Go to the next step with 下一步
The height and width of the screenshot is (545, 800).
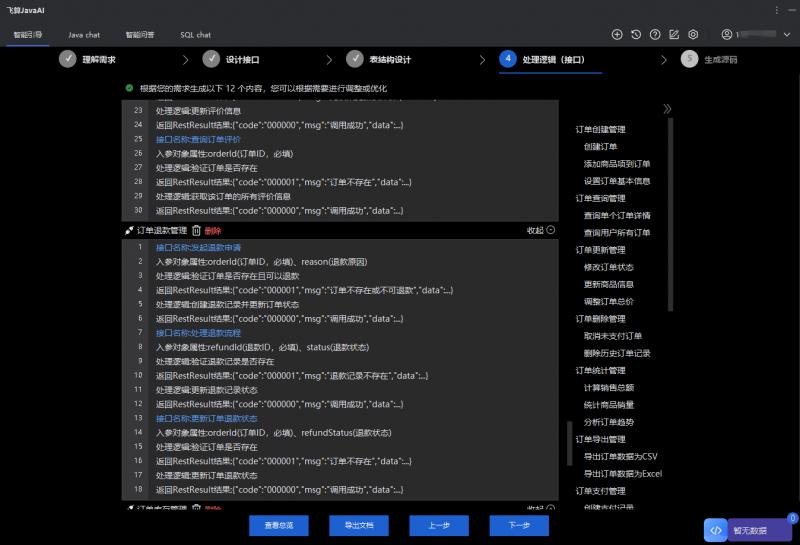pos(519,525)
